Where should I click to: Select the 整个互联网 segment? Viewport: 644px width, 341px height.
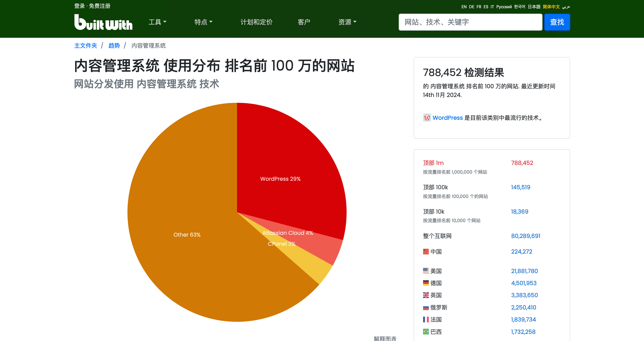[x=437, y=236]
